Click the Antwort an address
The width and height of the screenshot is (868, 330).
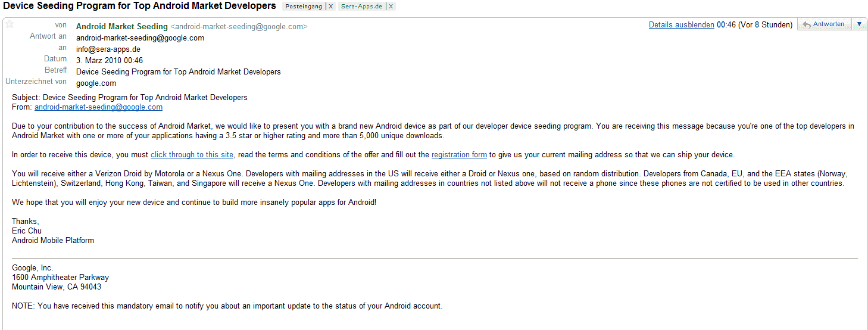click(x=140, y=38)
